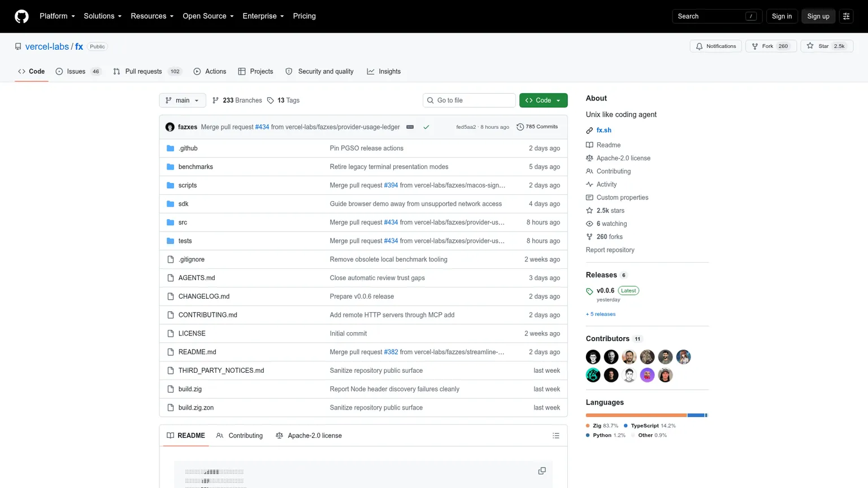Expand the Resources menu
868x488 pixels.
pos(152,16)
